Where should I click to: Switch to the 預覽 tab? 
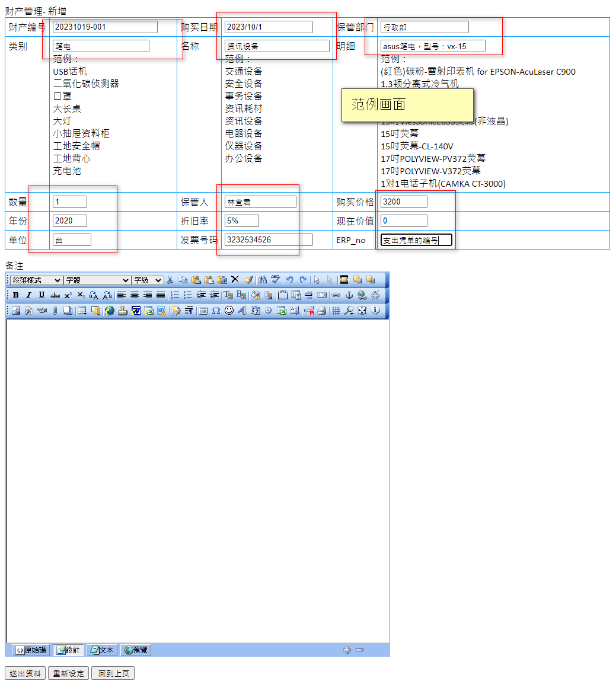136,650
